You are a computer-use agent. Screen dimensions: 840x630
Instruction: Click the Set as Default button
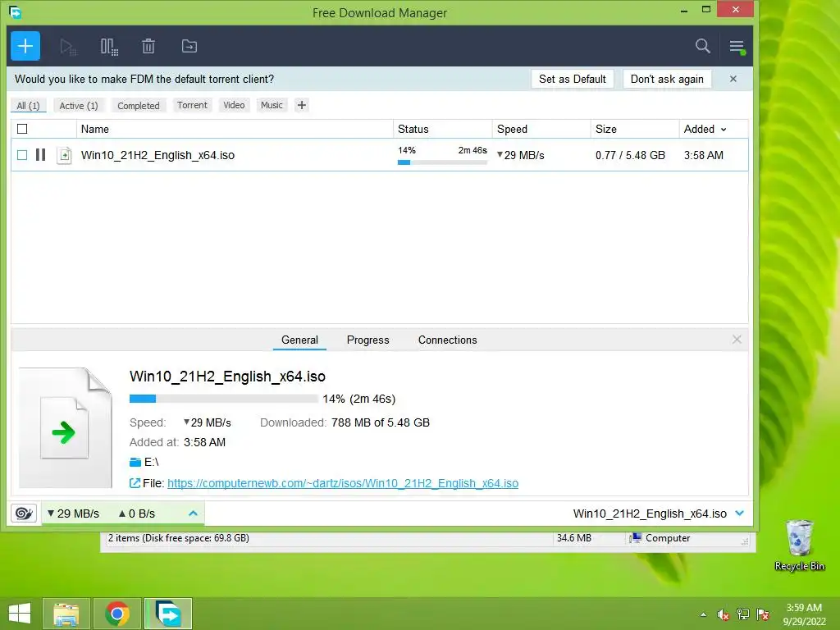(572, 79)
